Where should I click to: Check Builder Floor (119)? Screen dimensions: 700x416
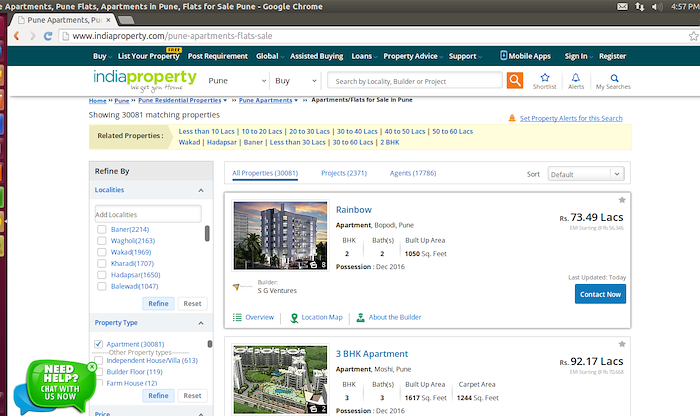(99, 371)
